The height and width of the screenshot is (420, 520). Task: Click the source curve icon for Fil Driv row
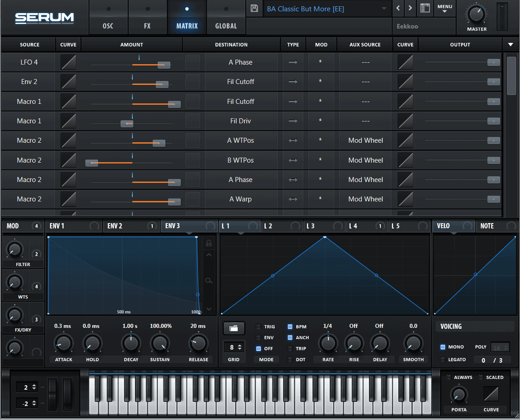(68, 121)
